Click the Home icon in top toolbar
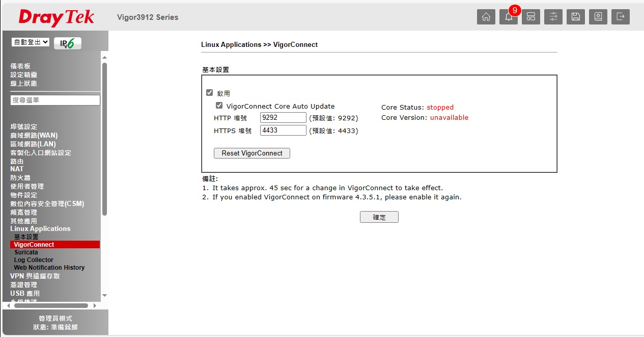 click(486, 17)
